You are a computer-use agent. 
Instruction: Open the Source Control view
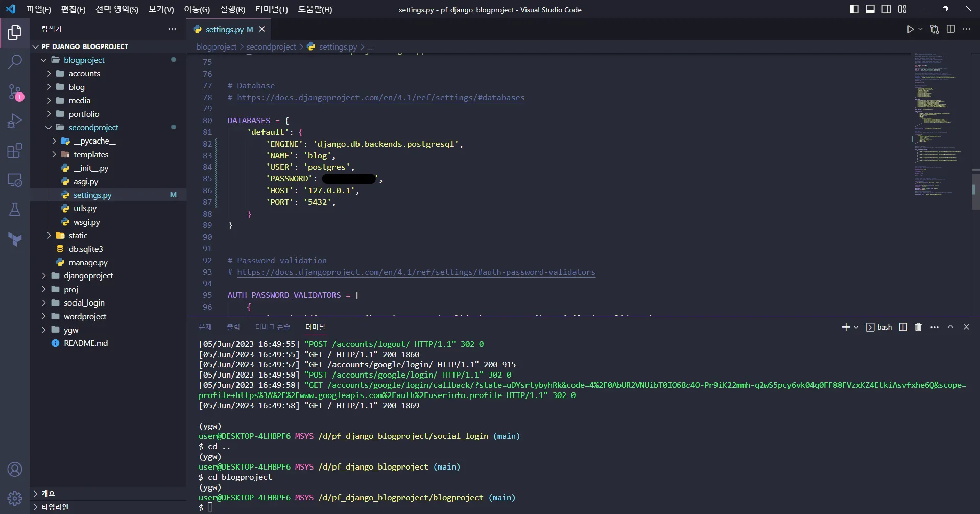click(15, 92)
